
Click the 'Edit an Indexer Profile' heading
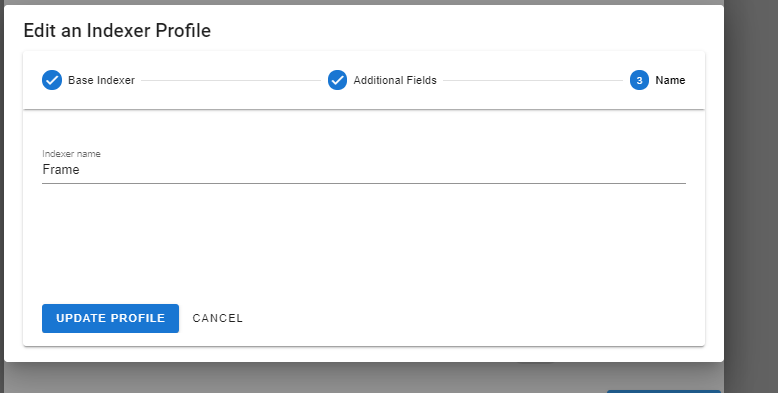[117, 30]
